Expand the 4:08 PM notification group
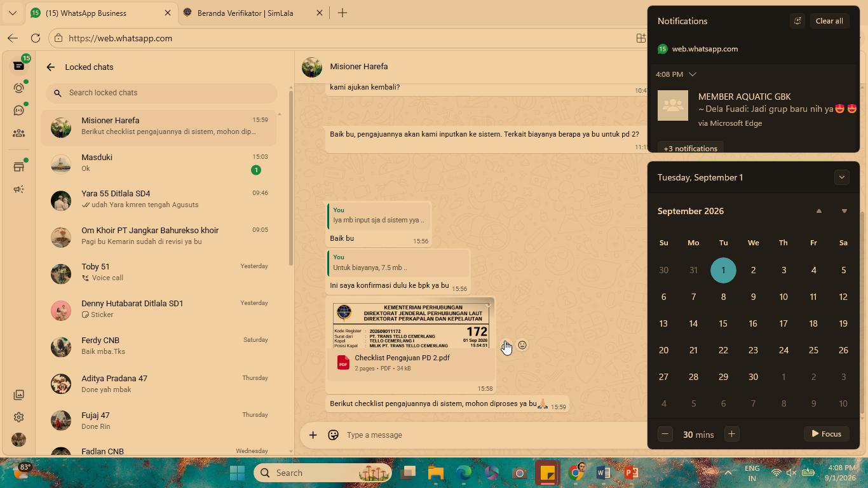Screen dimensions: 868x488 point(693,74)
